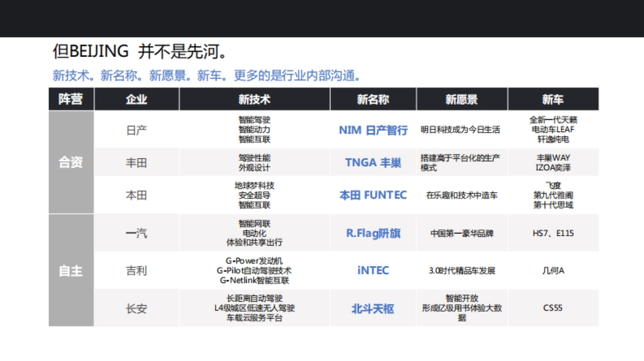Select the 新愿景 header cell
The height and width of the screenshot is (361, 644).
(460, 99)
